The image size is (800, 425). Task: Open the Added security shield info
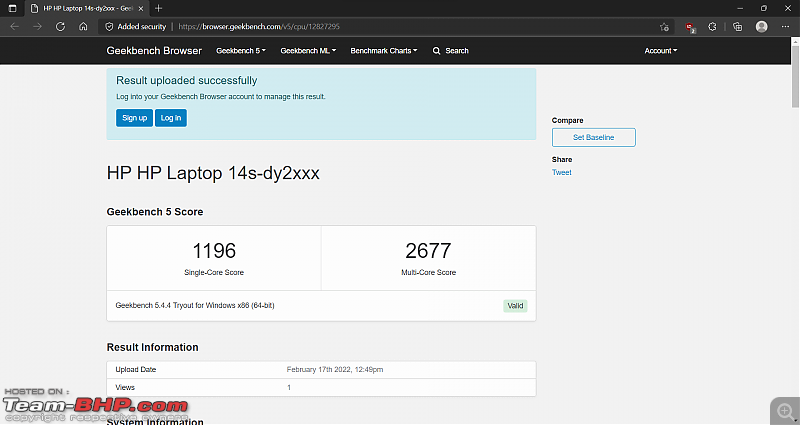click(135, 27)
